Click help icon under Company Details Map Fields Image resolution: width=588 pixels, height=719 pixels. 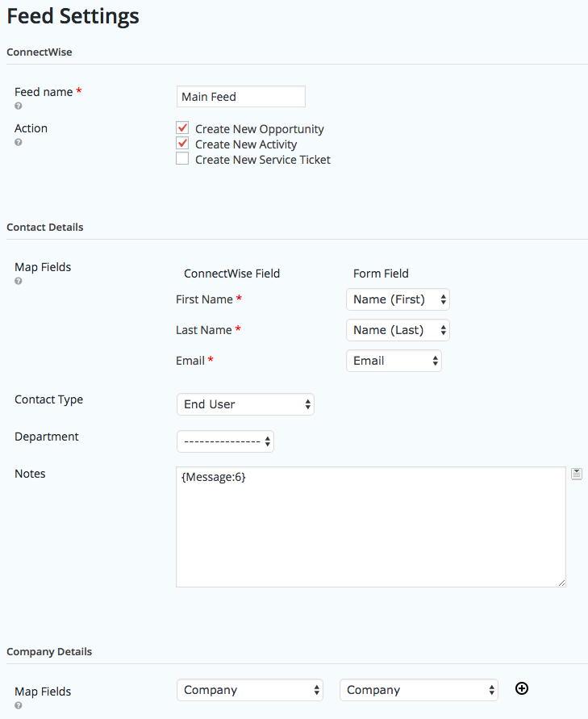(19, 706)
